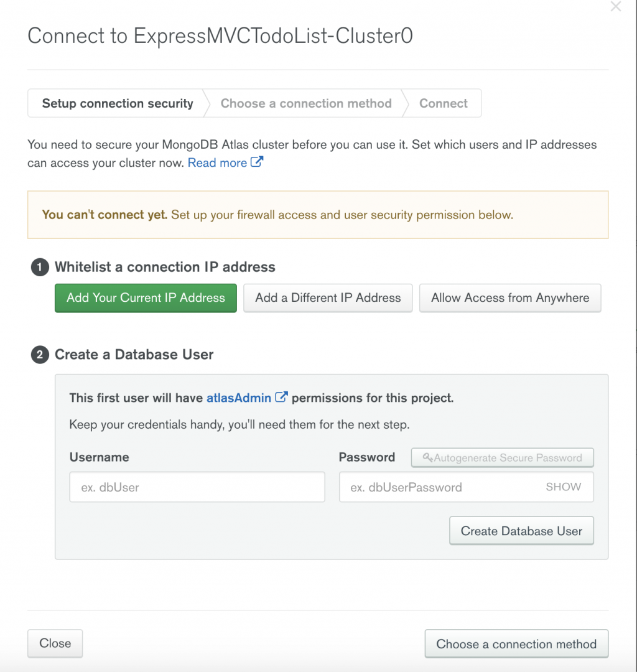Image resolution: width=637 pixels, height=672 pixels.
Task: Focus the Username input field
Action: 197,487
